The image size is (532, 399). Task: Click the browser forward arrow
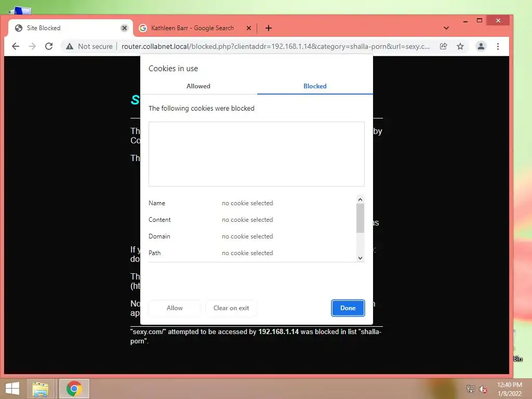(x=32, y=46)
